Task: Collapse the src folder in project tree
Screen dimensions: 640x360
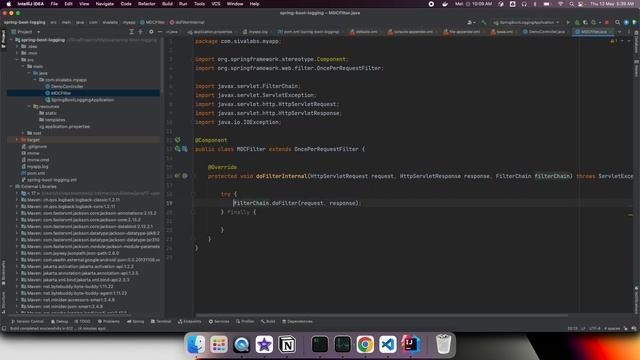Action: coord(18,60)
